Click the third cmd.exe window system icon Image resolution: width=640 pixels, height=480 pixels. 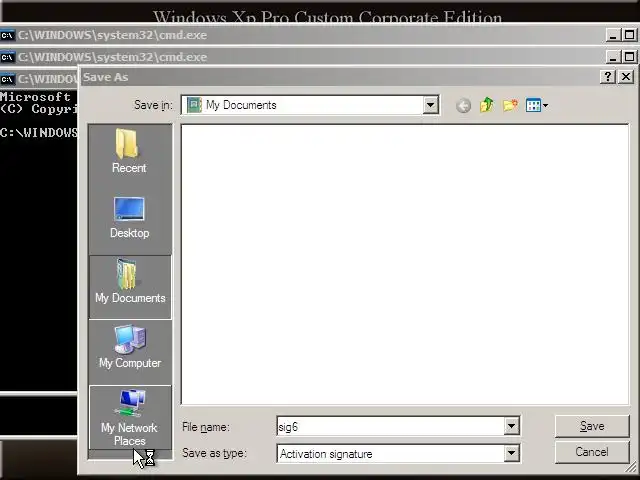point(7,79)
